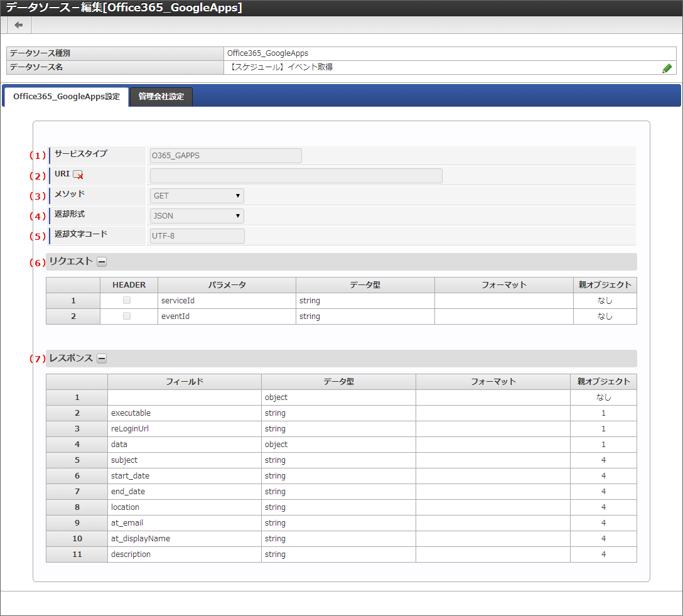Click the data field cell

[x=185, y=445]
